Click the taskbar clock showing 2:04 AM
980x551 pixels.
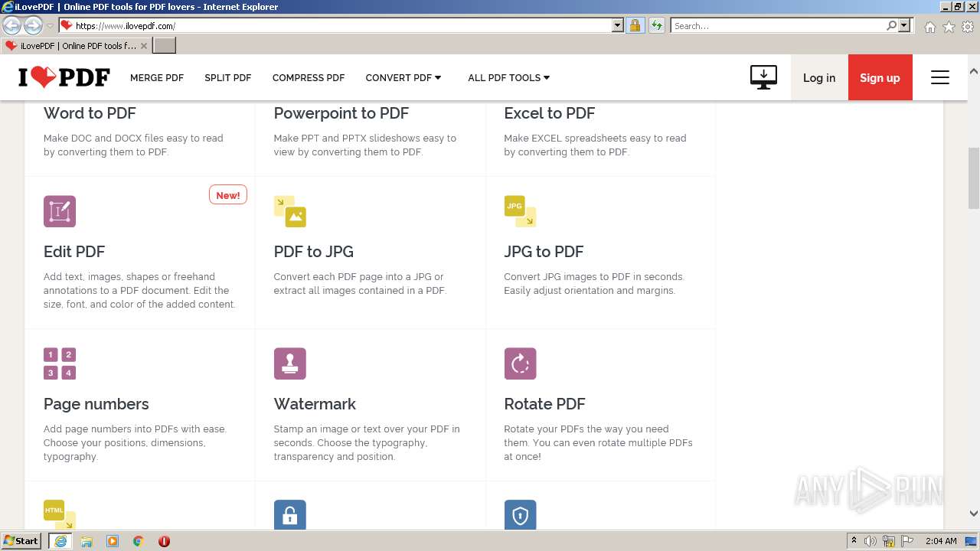pyautogui.click(x=941, y=541)
